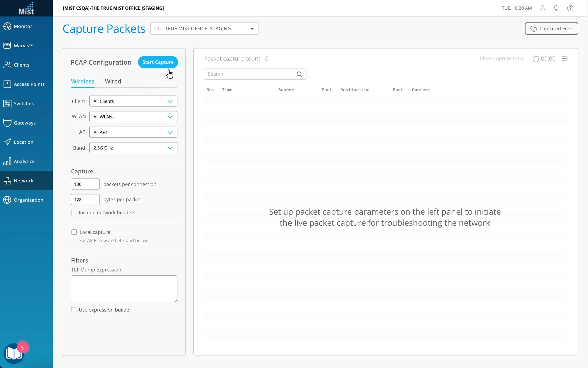
Task: Open the site selector dropdown
Action: click(204, 29)
